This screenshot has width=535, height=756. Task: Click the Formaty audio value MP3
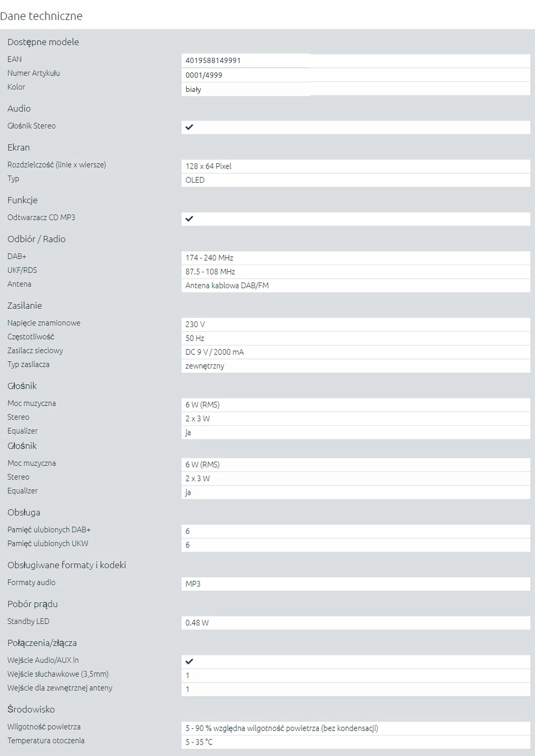(x=193, y=584)
